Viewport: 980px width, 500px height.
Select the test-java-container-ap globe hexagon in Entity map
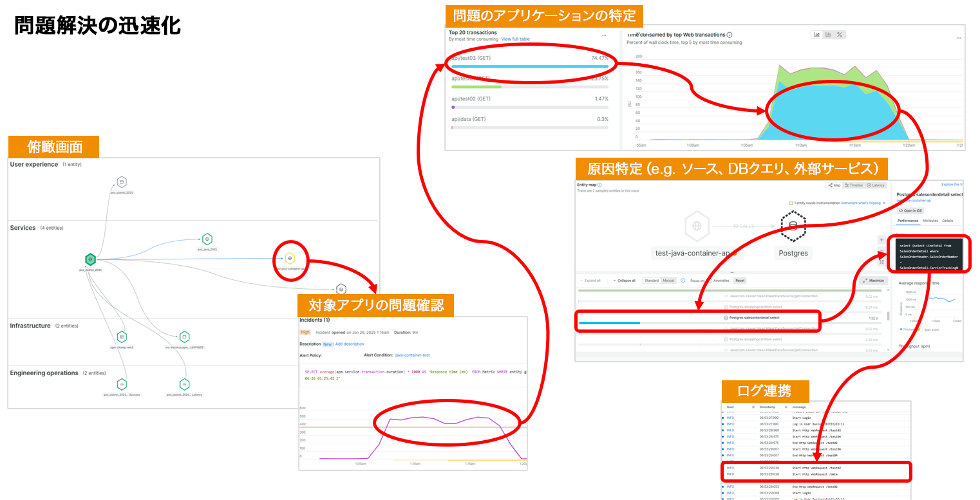[x=696, y=226]
